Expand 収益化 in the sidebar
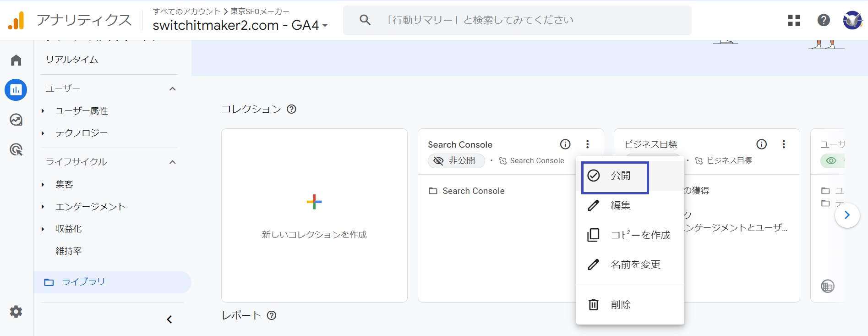The height and width of the screenshot is (336, 868). (x=43, y=229)
